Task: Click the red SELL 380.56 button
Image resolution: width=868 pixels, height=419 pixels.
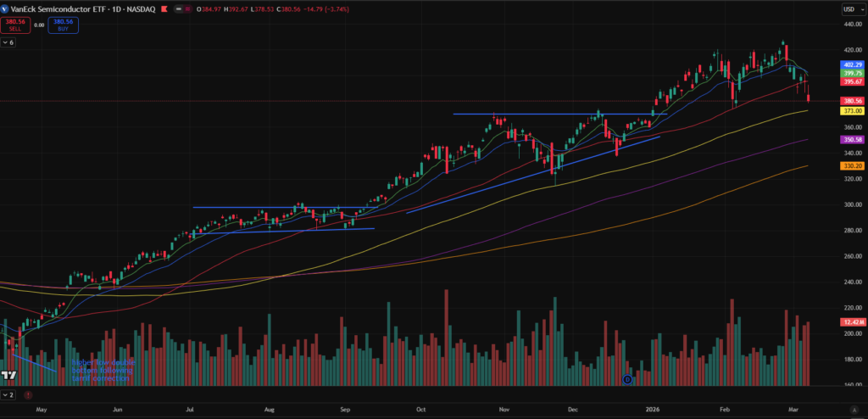Action: click(x=14, y=25)
